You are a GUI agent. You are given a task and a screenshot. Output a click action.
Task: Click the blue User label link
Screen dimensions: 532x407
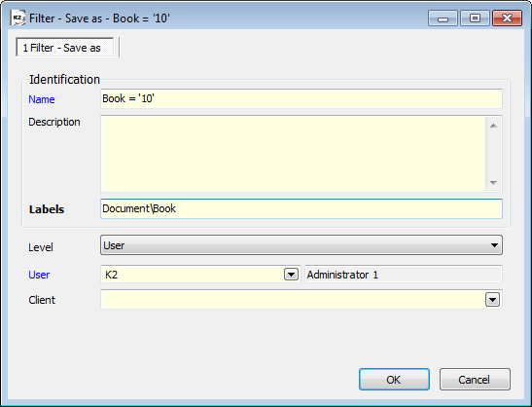[39, 275]
